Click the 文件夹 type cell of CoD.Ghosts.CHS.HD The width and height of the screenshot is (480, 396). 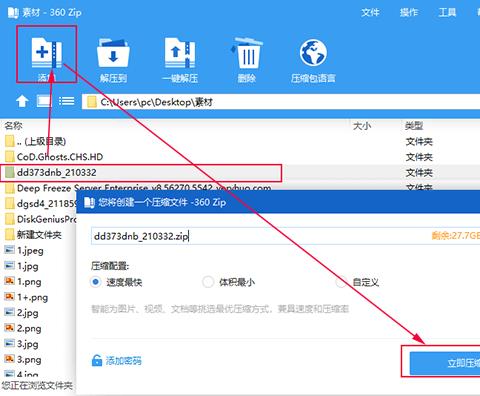pos(419,157)
